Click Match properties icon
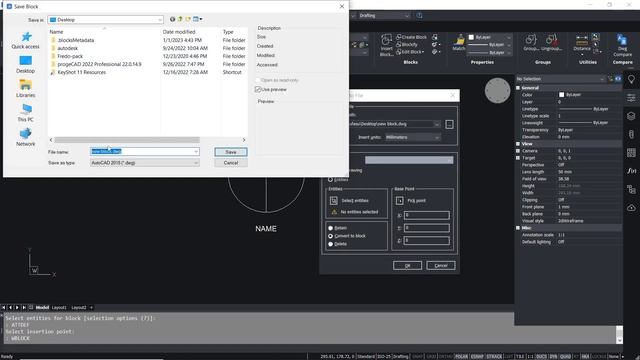The image size is (640, 360). click(x=459, y=43)
